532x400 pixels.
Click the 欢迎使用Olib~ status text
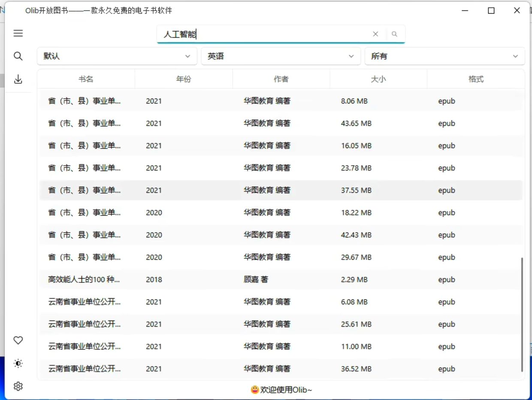(285, 390)
